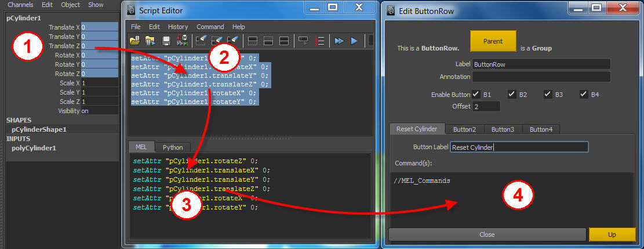
Task: Disable the B4 checkbox
Action: click(584, 94)
